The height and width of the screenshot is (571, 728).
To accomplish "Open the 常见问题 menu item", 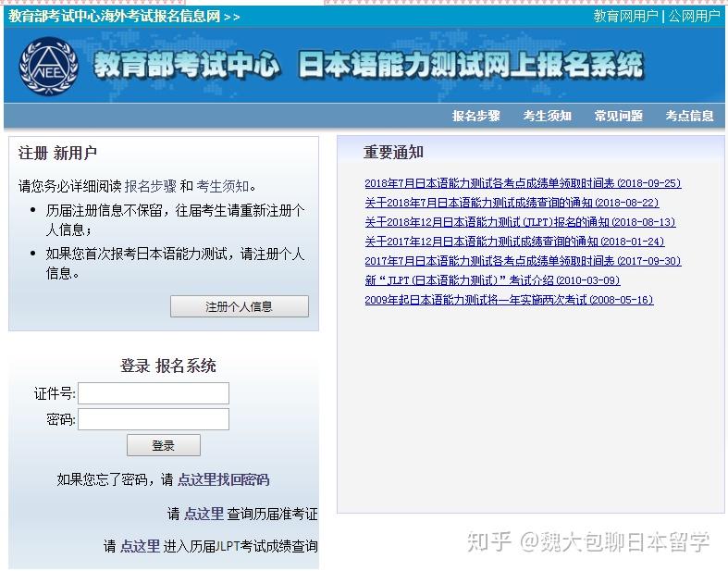I will click(619, 116).
